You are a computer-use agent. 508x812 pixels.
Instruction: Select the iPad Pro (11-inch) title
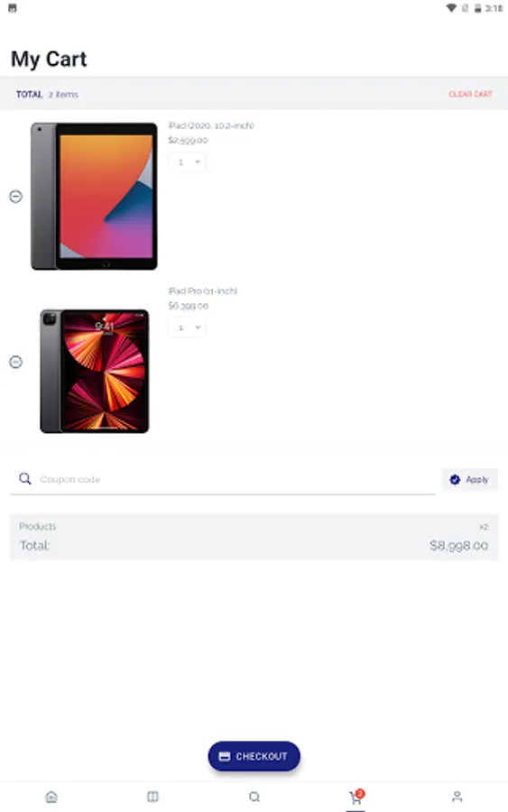202,291
